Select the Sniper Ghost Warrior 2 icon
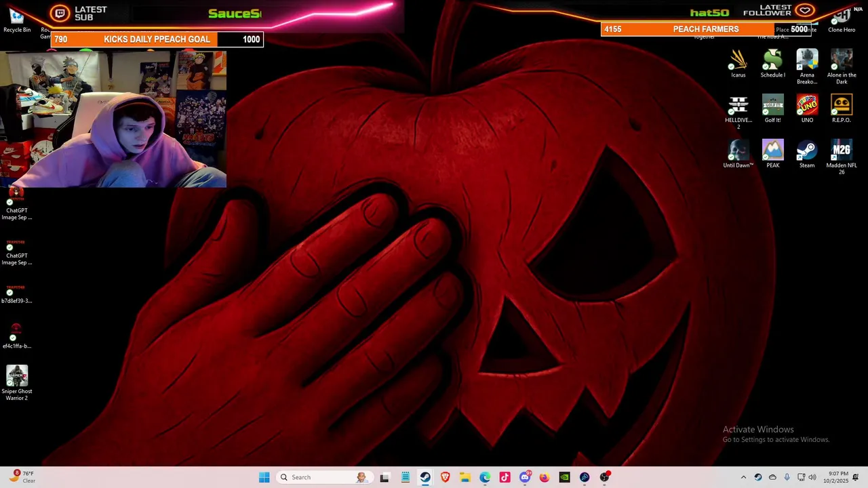Viewport: 868px width, 488px height. click(x=17, y=383)
